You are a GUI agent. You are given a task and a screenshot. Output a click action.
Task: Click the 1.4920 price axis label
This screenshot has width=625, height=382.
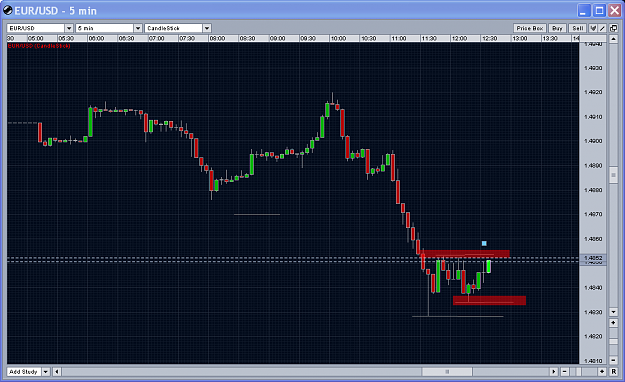pos(593,92)
